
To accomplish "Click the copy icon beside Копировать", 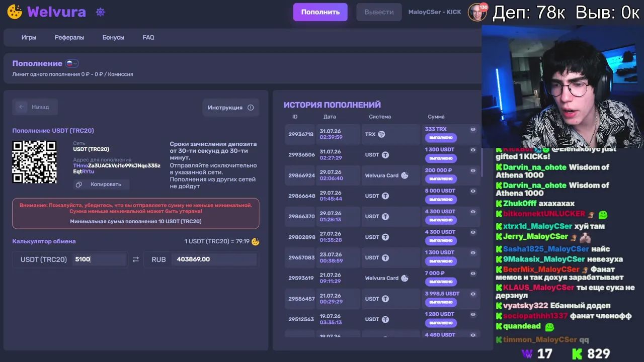I will [79, 185].
